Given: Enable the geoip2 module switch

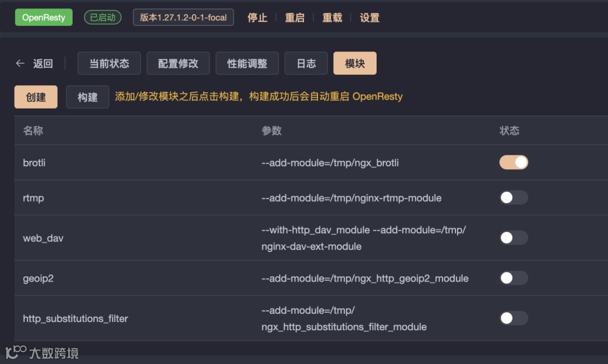Looking at the screenshot, I should coord(513,278).
